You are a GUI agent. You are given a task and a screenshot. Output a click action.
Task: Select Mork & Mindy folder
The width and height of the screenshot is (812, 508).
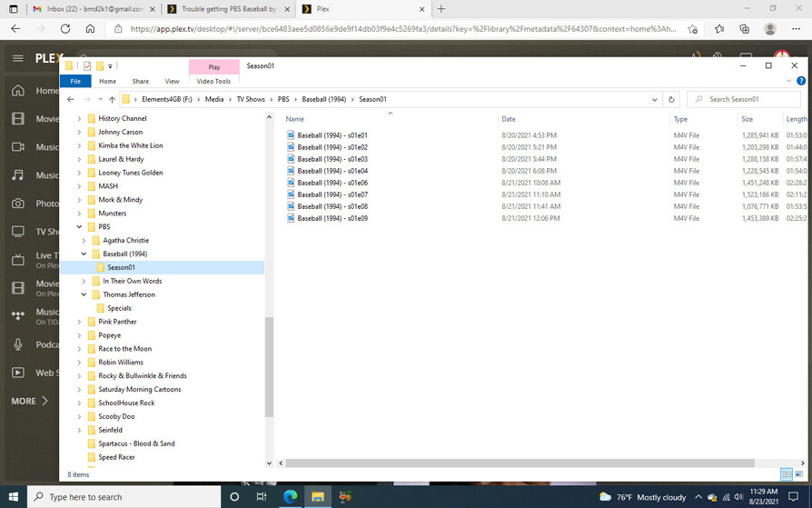[x=120, y=200]
